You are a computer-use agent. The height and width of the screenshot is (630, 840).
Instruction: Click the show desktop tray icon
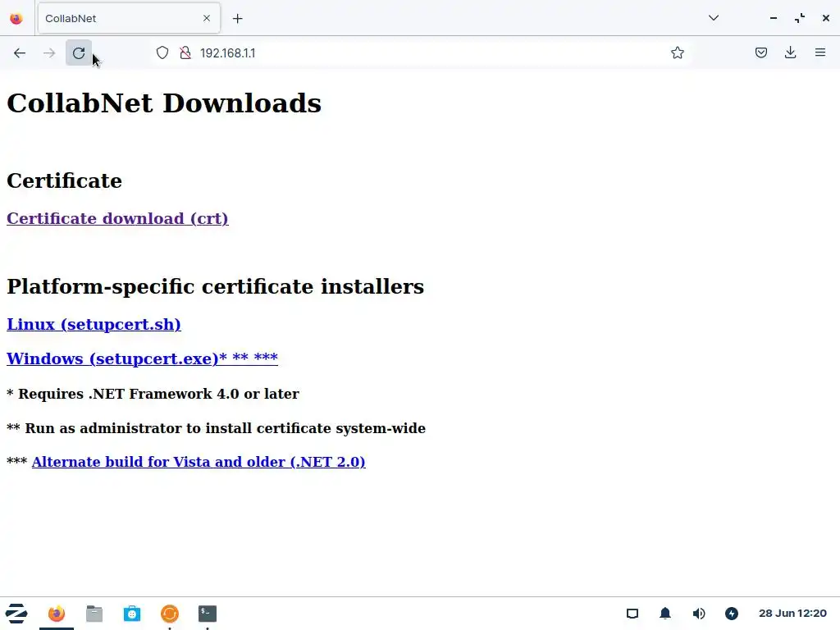[x=632, y=614]
